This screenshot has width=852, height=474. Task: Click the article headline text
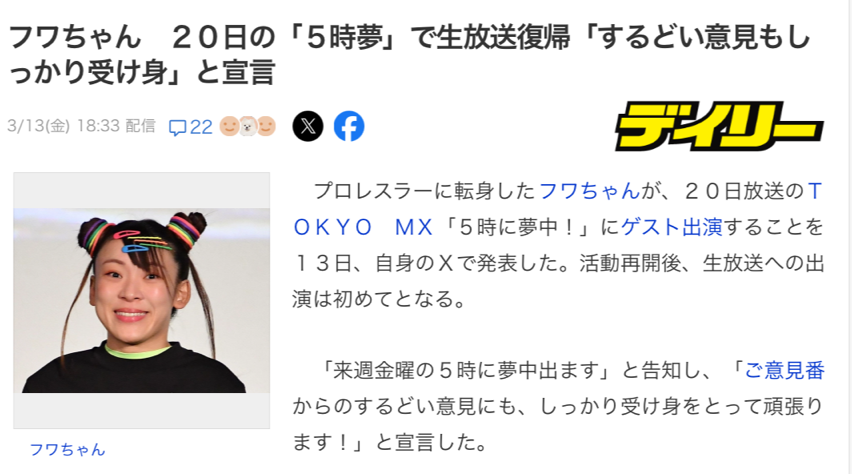click(410, 55)
